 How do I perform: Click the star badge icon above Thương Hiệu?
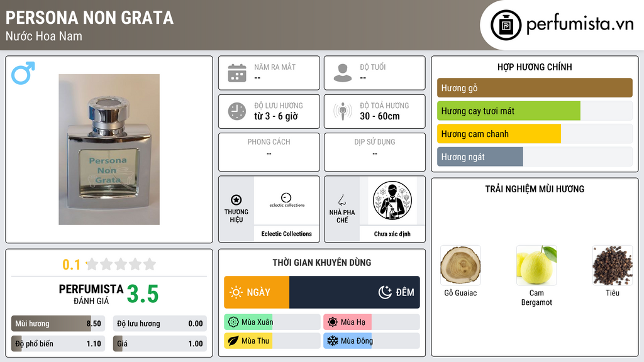pyautogui.click(x=236, y=200)
